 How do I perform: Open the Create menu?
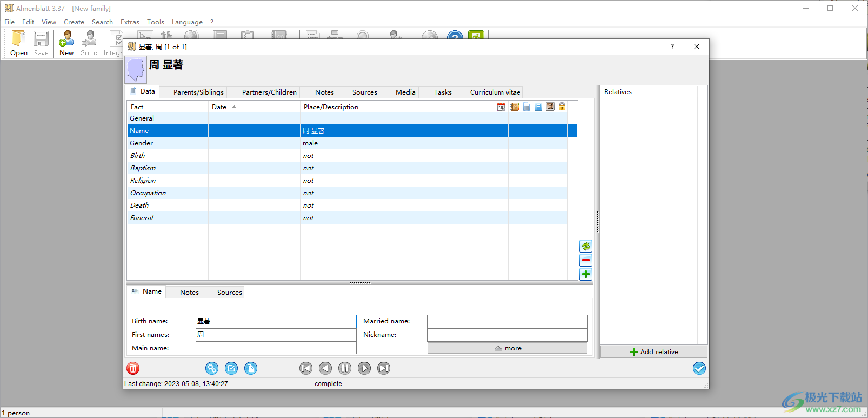74,22
